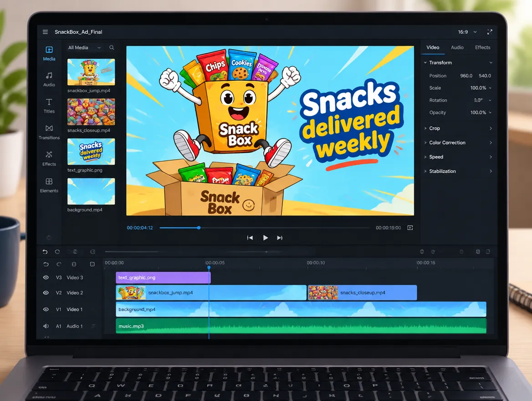Open the Audio library in the left sidebar
Viewport: 532px width, 401px height.
point(49,79)
